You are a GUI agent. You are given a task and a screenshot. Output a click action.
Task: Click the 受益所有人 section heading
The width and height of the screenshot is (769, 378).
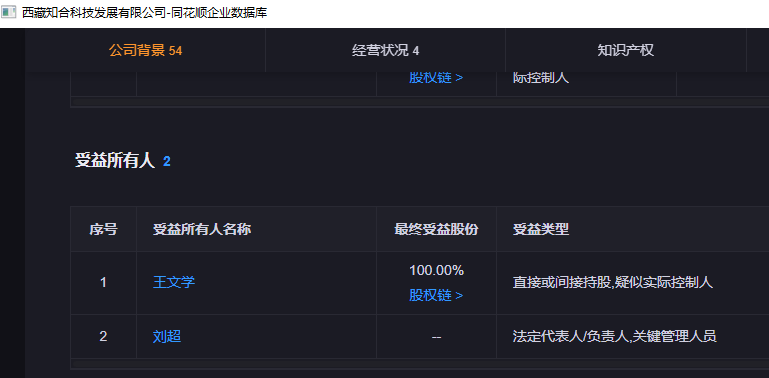[x=115, y=161]
